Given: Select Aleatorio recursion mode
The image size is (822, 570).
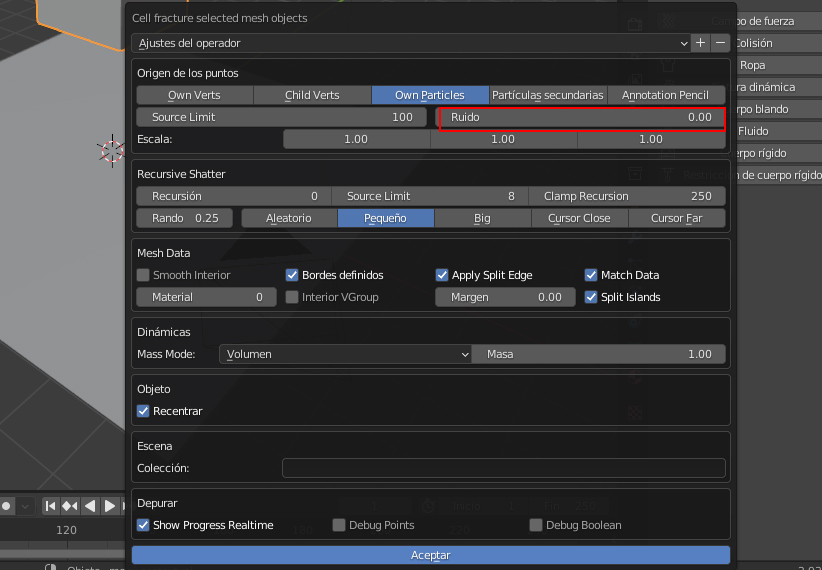Looking at the screenshot, I should tap(289, 218).
